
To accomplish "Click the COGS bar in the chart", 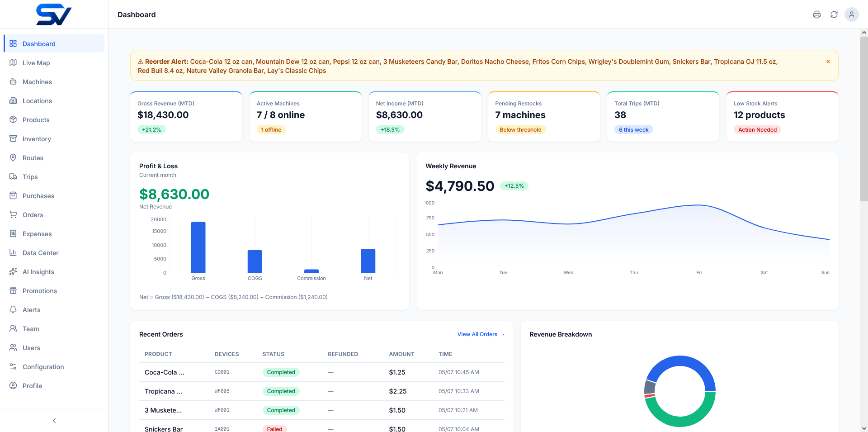I will tap(255, 261).
